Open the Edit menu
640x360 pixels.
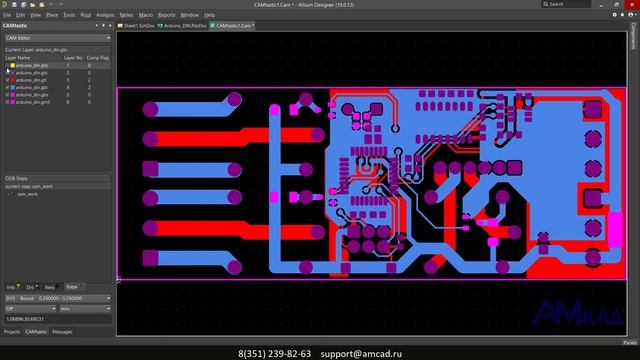tap(20, 15)
